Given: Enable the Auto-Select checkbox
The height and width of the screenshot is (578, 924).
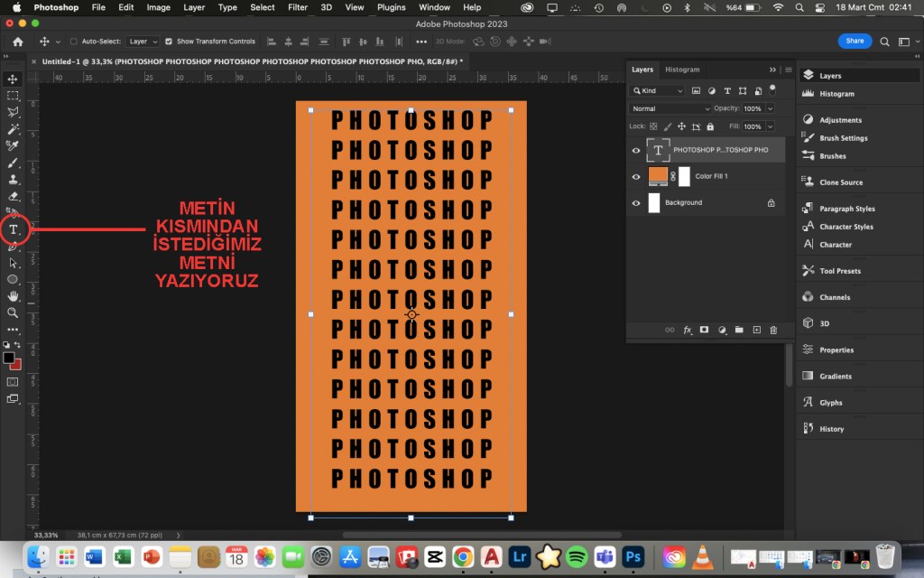Looking at the screenshot, I should click(74, 42).
